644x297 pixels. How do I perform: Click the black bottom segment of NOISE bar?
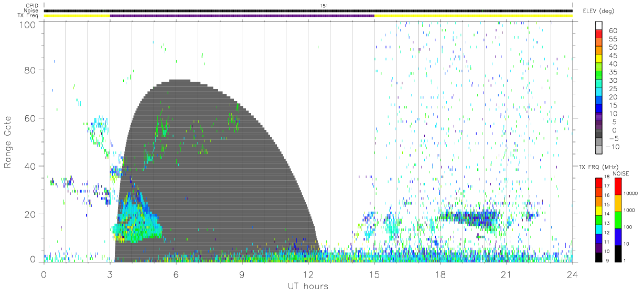[x=618, y=254]
